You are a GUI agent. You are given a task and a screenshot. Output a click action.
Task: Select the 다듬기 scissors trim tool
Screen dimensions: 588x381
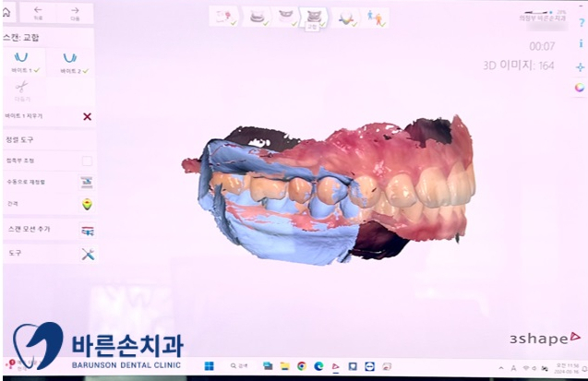[20, 89]
